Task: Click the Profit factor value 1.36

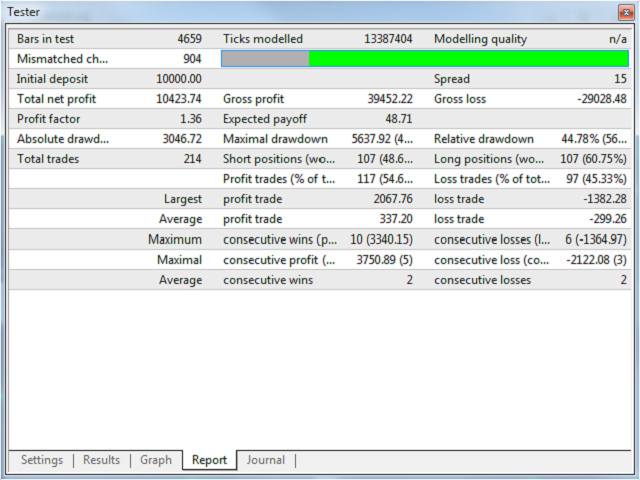Action: (x=187, y=119)
